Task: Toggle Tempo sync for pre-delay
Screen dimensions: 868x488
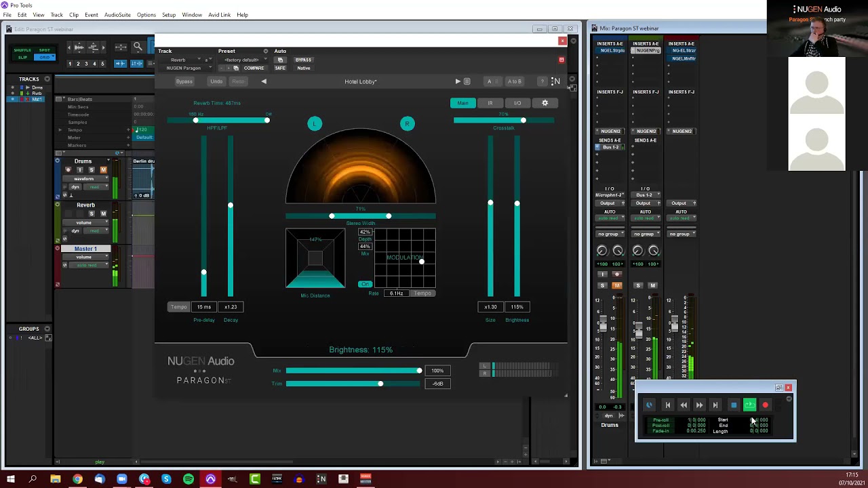Action: click(178, 307)
